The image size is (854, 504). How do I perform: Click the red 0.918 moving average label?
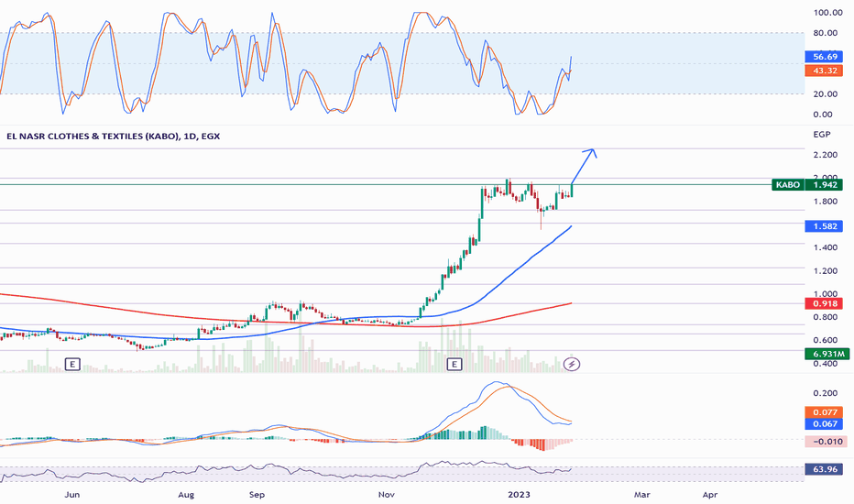pos(825,303)
